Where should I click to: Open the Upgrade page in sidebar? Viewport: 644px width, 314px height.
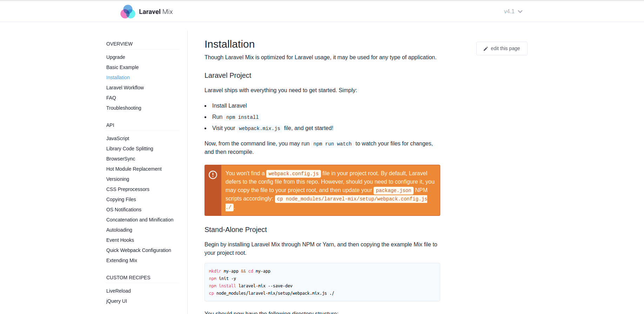[x=116, y=57]
